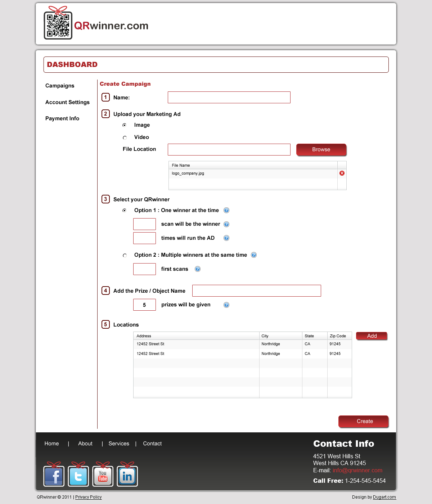Show help for scan will be the winner
This screenshot has height=504, width=432.
[x=226, y=224]
